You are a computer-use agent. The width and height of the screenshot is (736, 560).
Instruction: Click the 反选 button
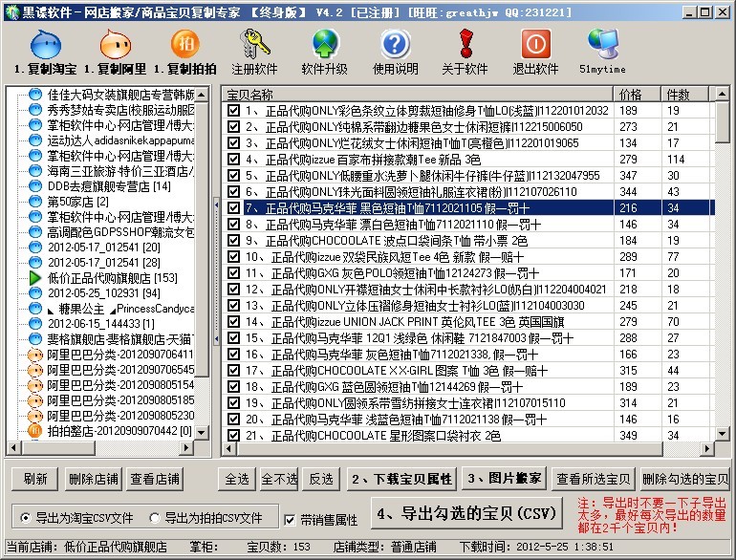[x=321, y=479]
